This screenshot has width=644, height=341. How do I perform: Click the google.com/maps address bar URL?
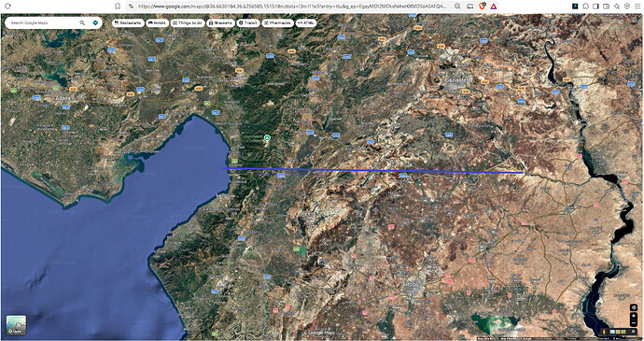tap(292, 7)
